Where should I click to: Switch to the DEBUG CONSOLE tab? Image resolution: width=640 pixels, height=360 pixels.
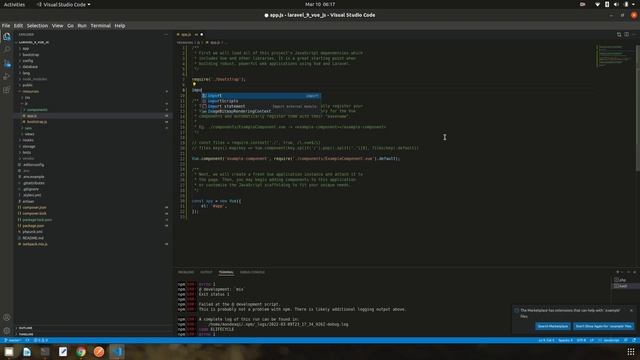(x=252, y=272)
